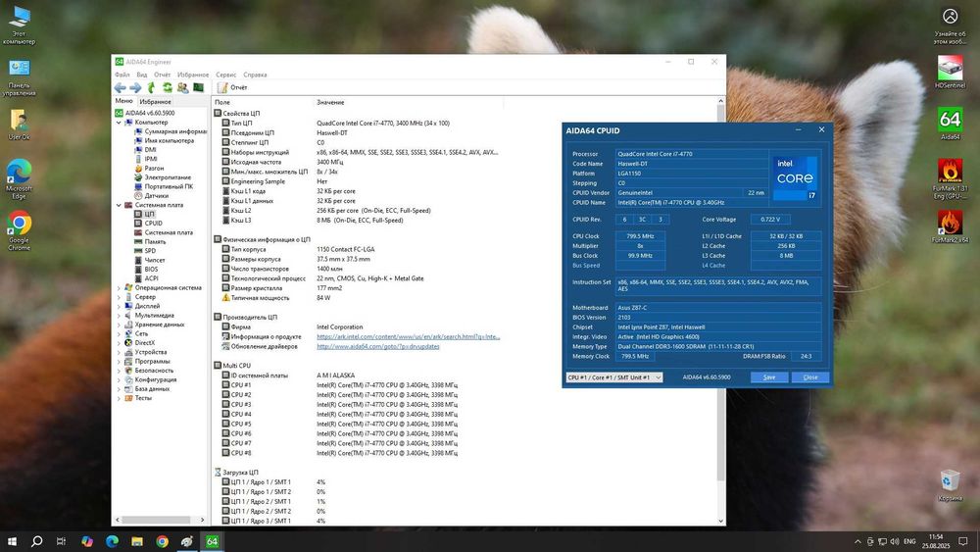Image resolution: width=980 pixels, height=552 pixels.
Task: Open the Корзина recycle bin icon
Action: (x=950, y=485)
